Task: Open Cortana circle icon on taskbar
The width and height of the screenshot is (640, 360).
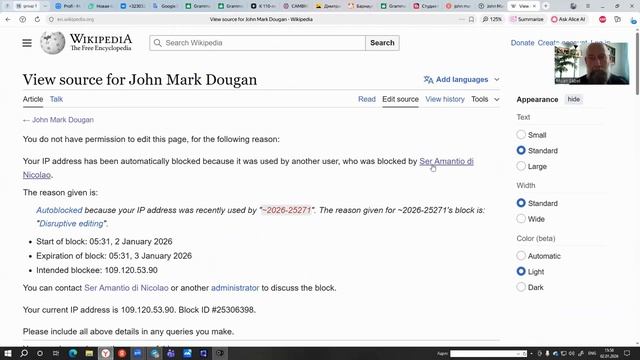Action: coord(40,353)
